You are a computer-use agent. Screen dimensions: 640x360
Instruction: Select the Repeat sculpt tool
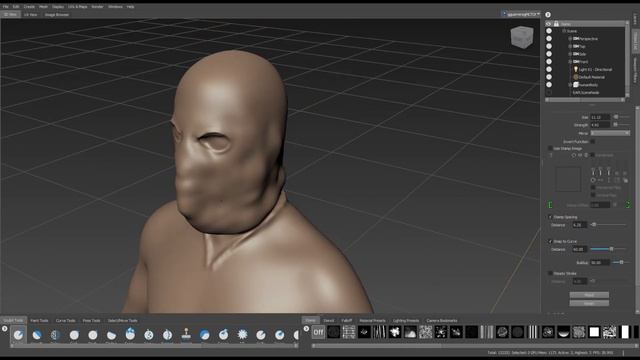[167, 335]
